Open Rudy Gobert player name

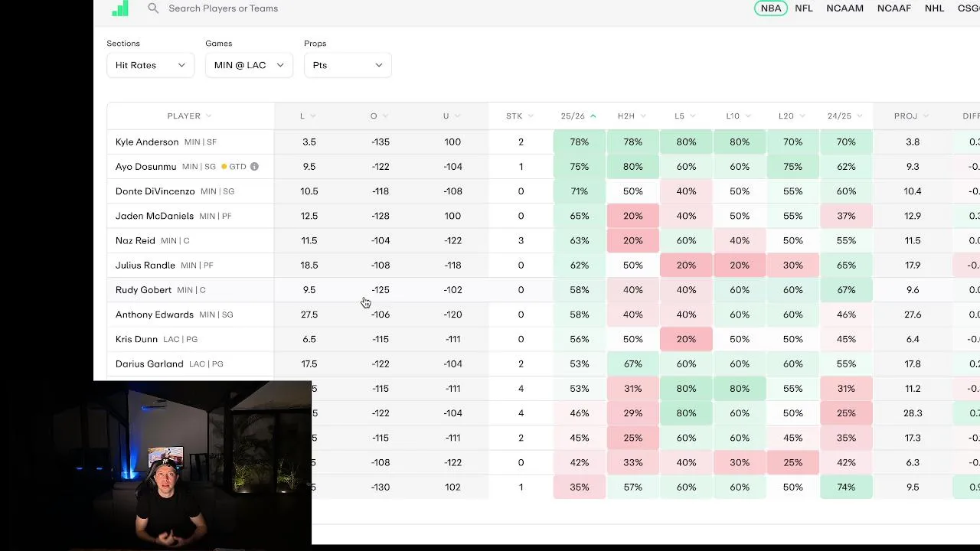pyautogui.click(x=143, y=290)
